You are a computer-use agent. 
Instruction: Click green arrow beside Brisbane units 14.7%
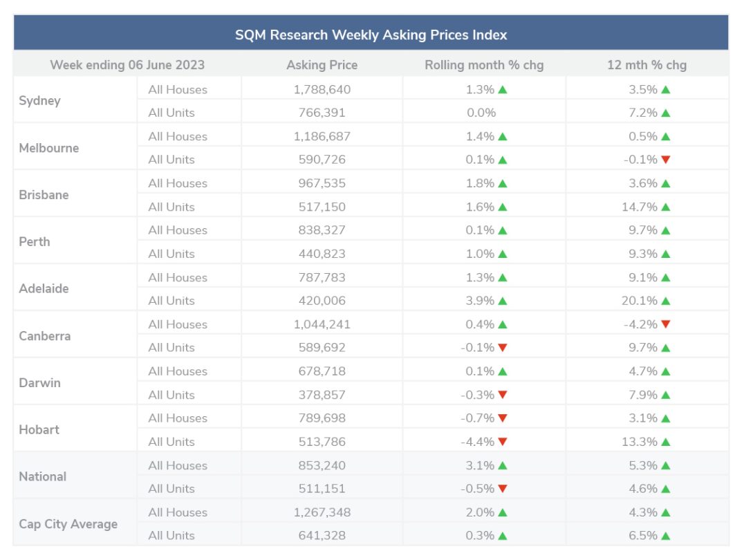[x=666, y=207]
